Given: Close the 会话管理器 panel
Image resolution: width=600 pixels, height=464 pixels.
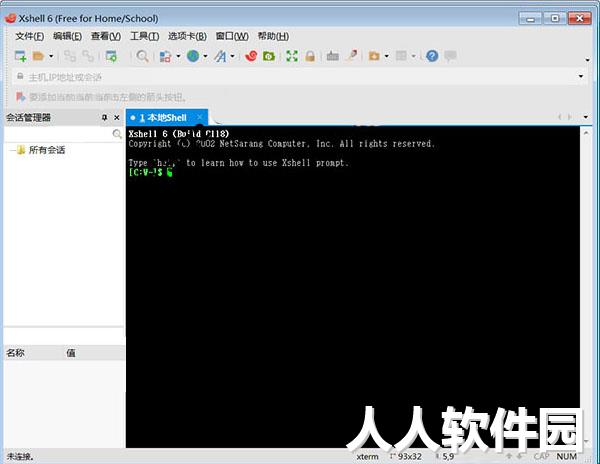Looking at the screenshot, I should [x=117, y=117].
